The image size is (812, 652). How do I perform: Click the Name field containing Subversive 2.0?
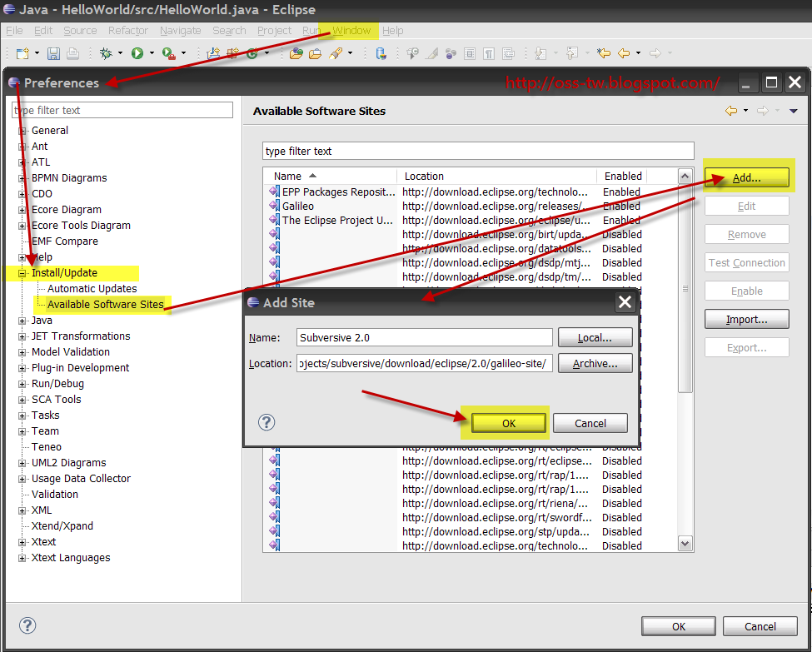click(x=425, y=337)
